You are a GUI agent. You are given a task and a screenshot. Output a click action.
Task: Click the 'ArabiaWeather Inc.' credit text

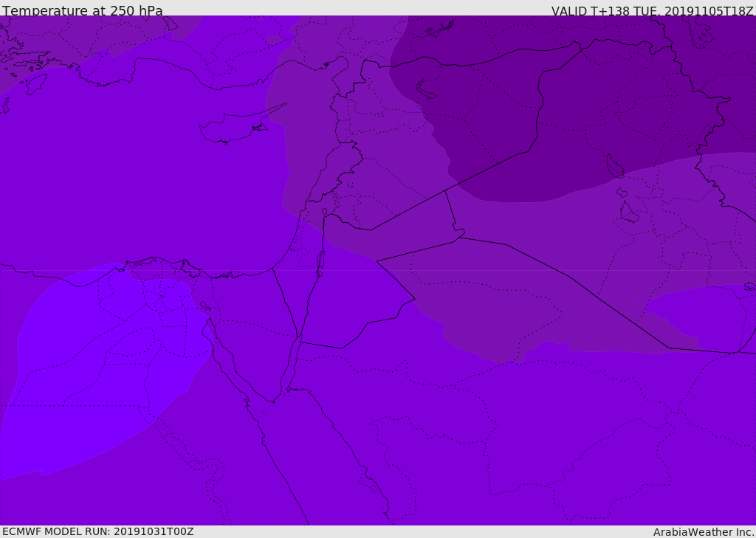pos(704,531)
